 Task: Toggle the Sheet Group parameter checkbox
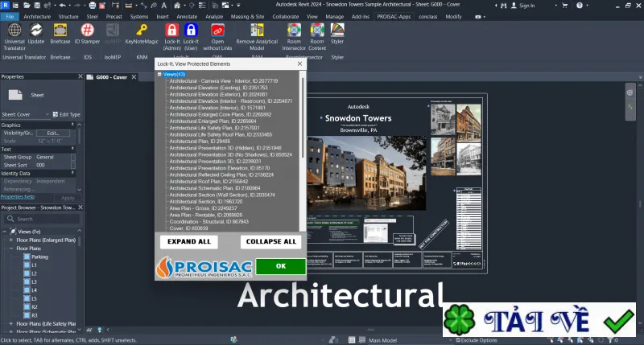pyautogui.click(x=73, y=157)
